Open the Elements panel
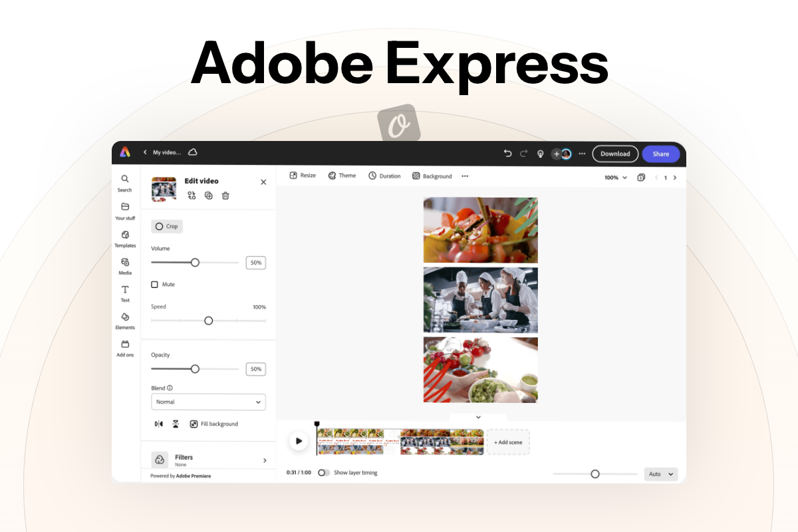The width and height of the screenshot is (798, 532). pos(125,321)
